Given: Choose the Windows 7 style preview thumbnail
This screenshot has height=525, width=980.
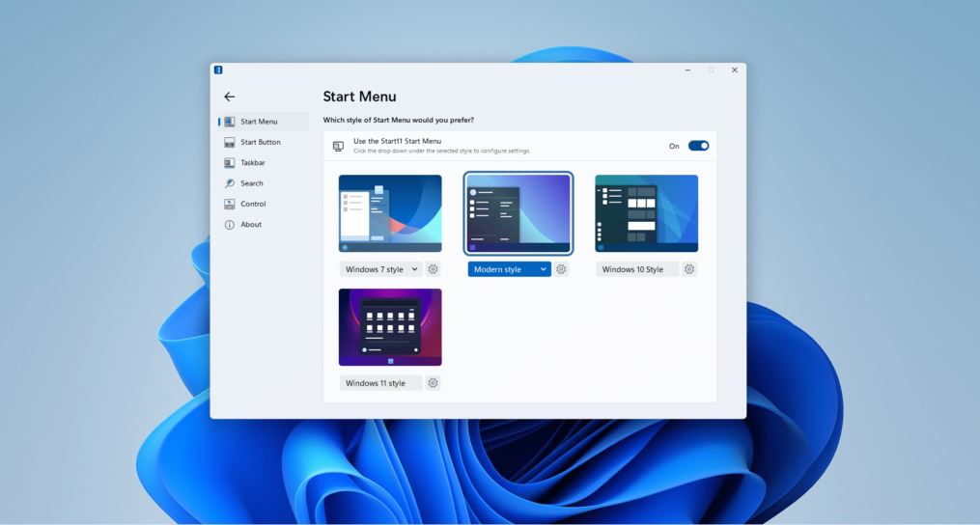Looking at the screenshot, I should (x=390, y=213).
